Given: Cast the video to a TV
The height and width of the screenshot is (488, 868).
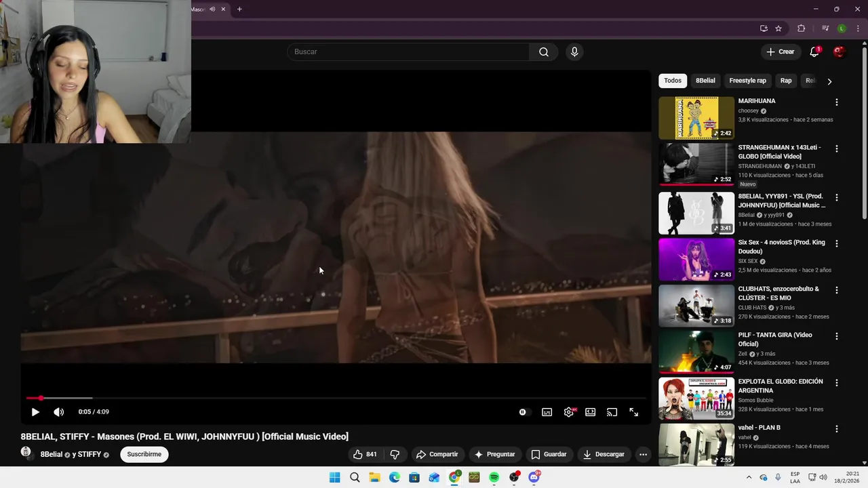Looking at the screenshot, I should tap(612, 412).
